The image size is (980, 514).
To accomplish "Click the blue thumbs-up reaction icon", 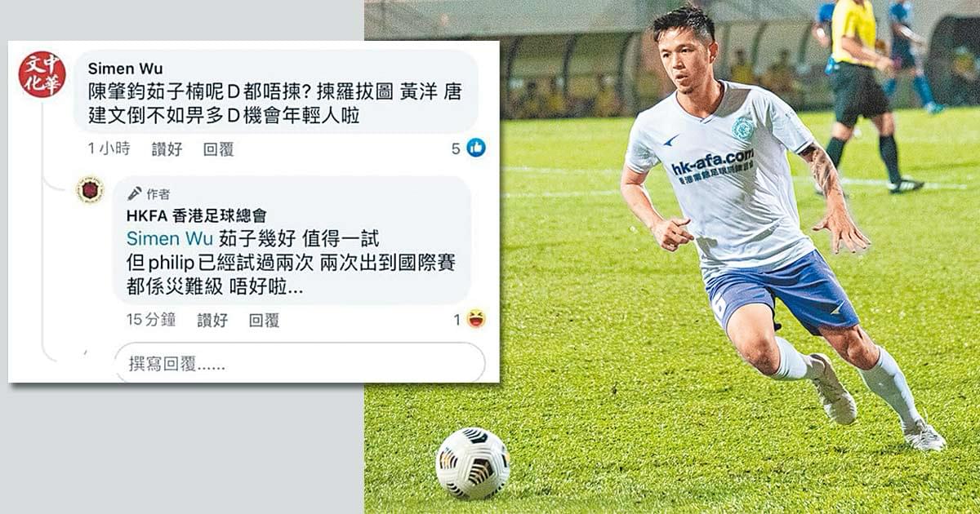I will [x=476, y=148].
